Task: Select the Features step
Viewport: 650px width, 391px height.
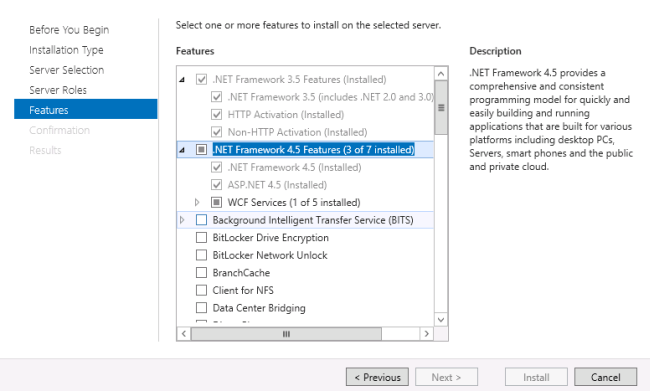Action: tap(86, 109)
